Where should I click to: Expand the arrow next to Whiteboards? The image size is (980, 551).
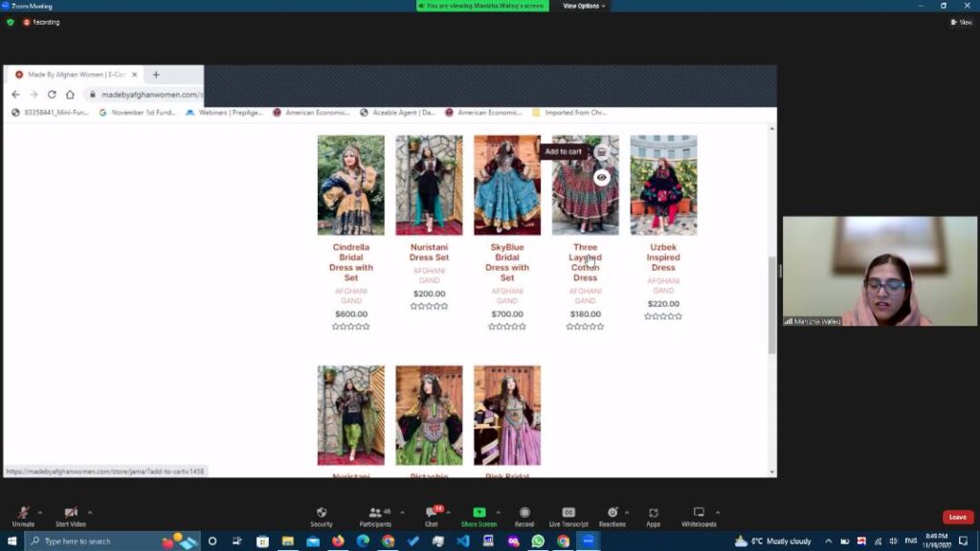pos(718,513)
